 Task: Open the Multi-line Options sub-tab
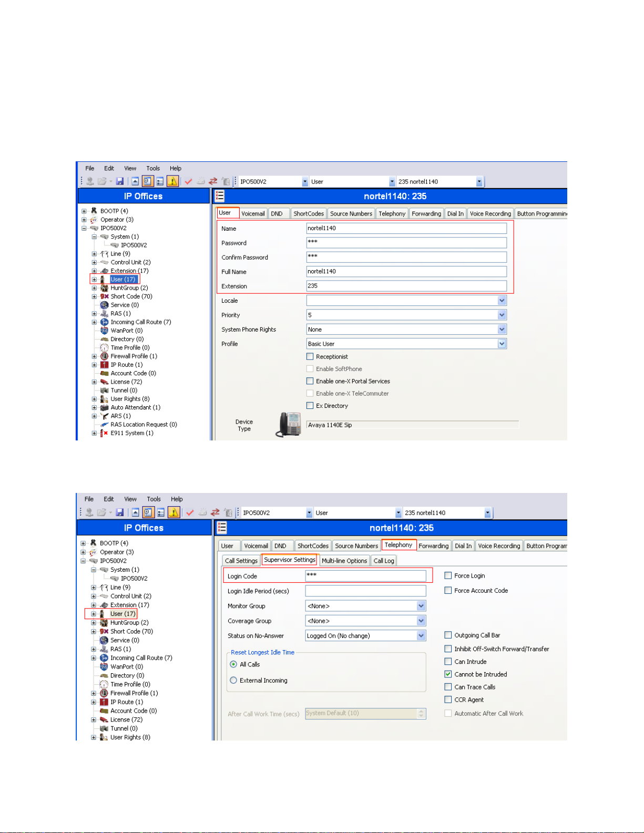pyautogui.click(x=344, y=561)
